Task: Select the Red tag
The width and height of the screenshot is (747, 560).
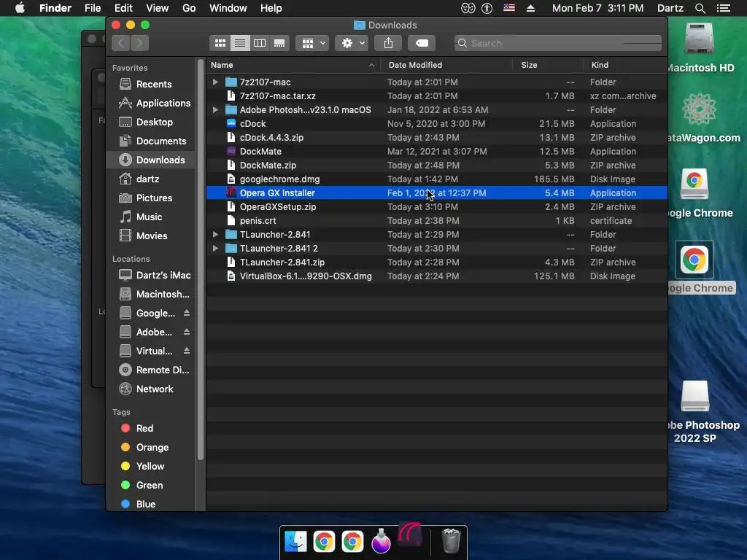Action: pos(152,428)
